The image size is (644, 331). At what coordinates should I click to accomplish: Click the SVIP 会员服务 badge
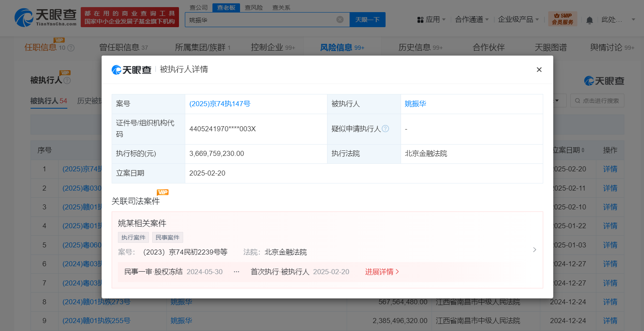pos(562,19)
